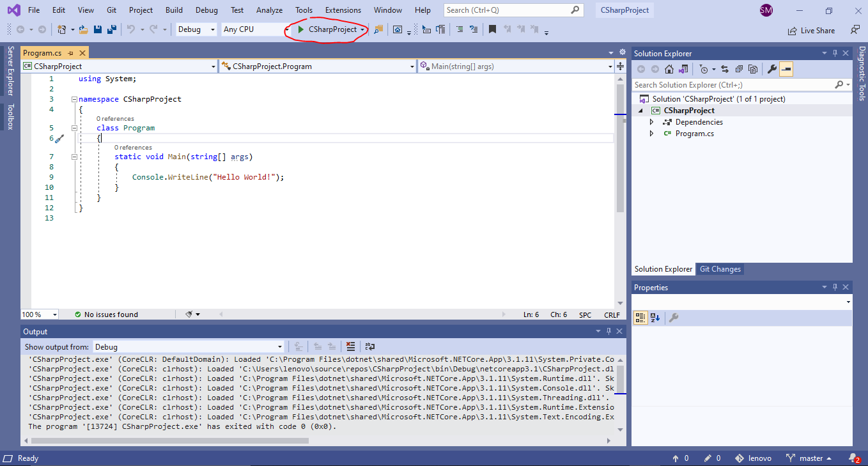Screen dimensions: 868x466
Task: Open the Server Explorer side tab
Action: [10, 71]
